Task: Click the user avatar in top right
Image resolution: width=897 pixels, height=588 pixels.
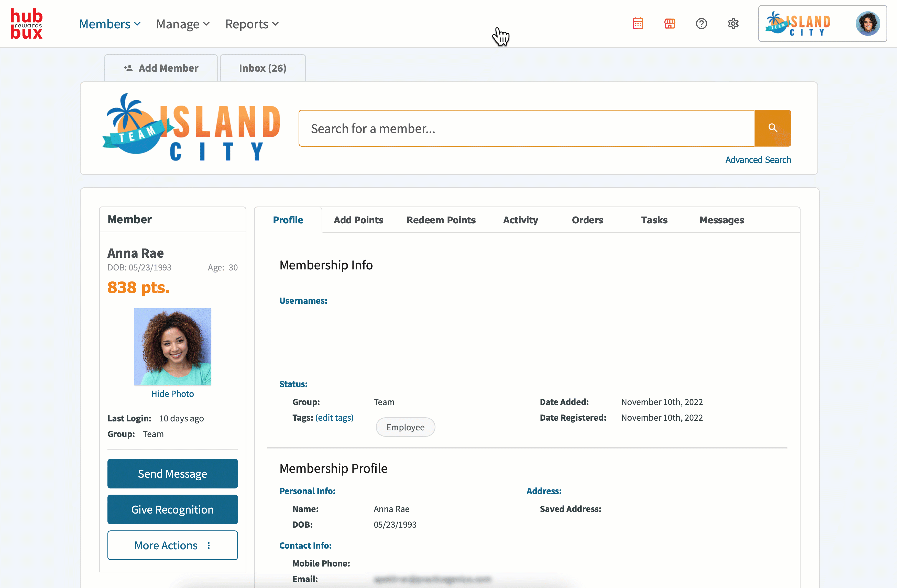Action: tap(868, 23)
